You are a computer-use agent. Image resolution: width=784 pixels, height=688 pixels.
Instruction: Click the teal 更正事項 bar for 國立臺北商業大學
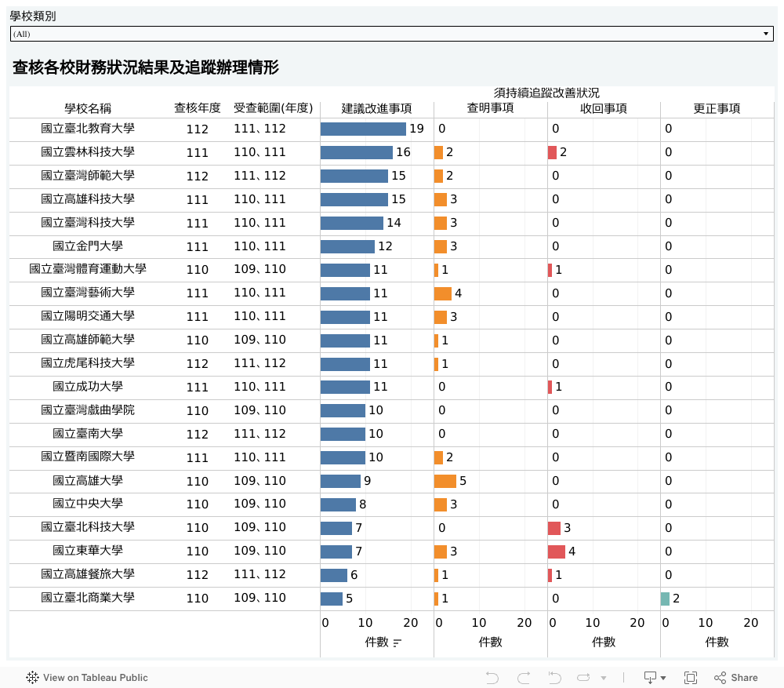point(665,599)
